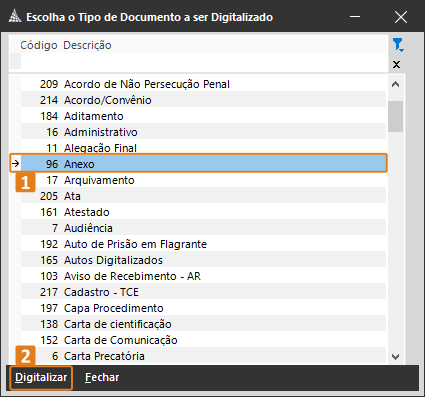This screenshot has height=397, width=425.
Task: Sort by the Descrição column header
Action: 87,45
